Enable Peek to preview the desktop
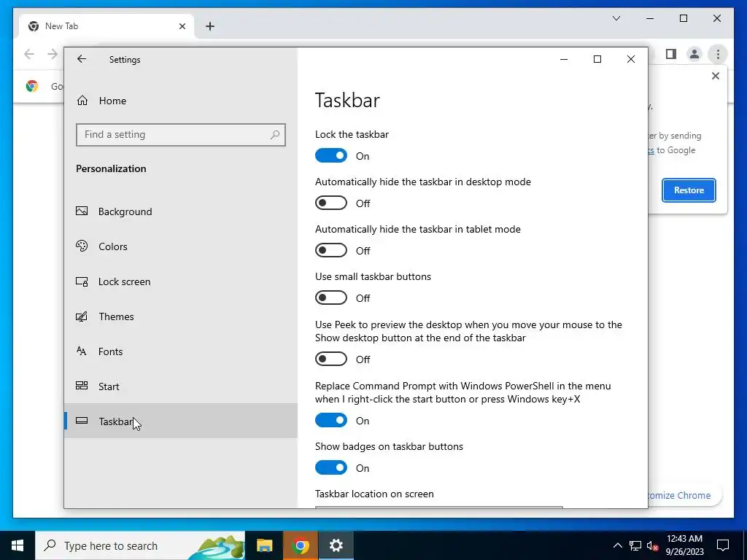Viewport: 747px width, 560px height. pos(331,359)
